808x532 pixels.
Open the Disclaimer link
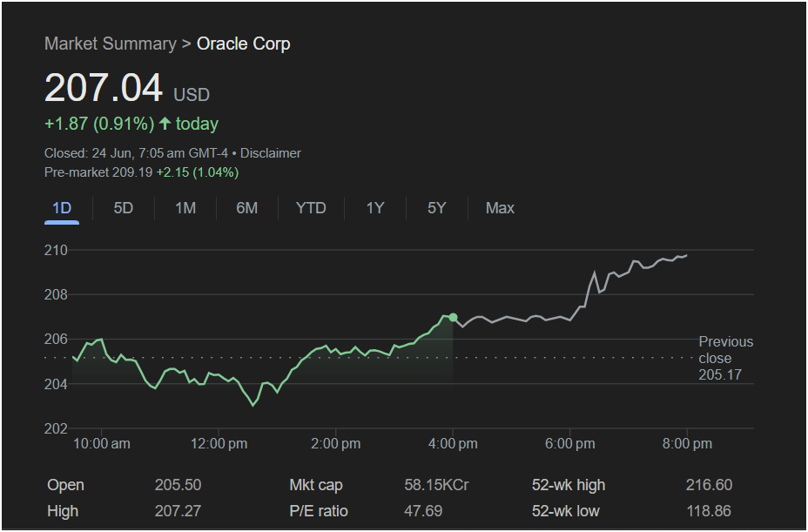271,153
